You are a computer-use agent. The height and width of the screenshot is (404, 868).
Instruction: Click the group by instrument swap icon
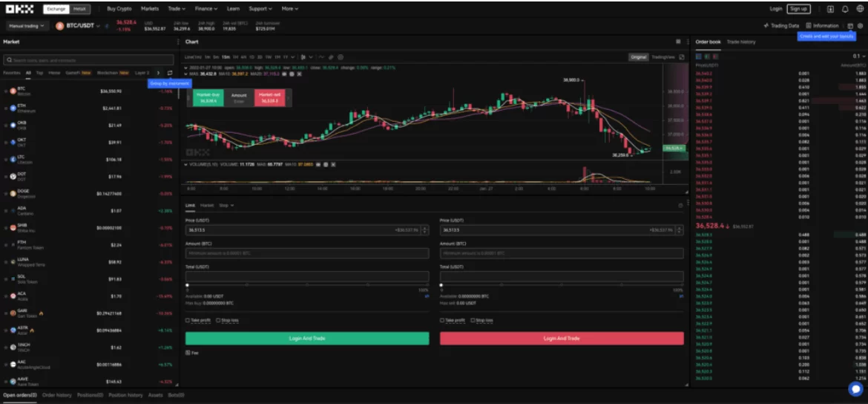pos(169,73)
